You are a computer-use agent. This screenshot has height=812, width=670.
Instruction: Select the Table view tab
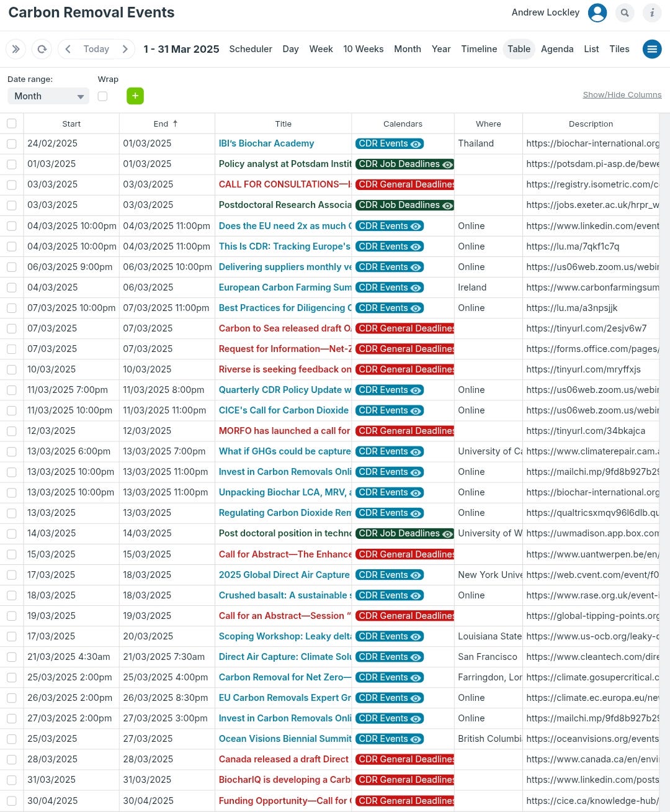(519, 49)
